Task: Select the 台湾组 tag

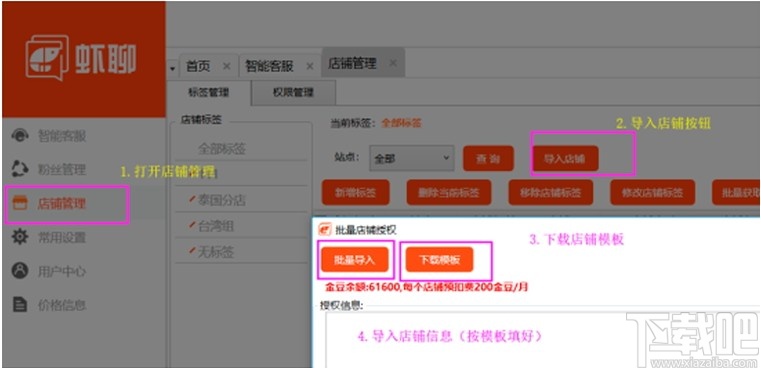Action: coord(216,226)
